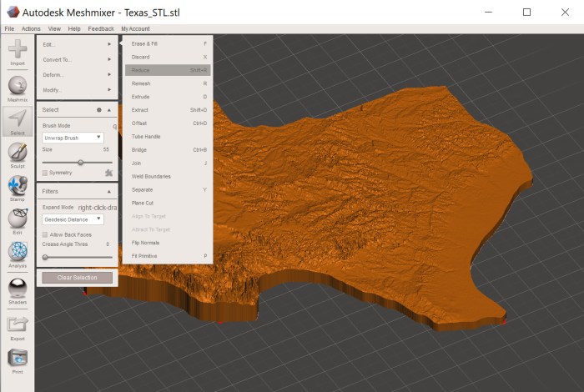Open the File menu
Image resolution: width=584 pixels, height=392 pixels.
tap(9, 28)
